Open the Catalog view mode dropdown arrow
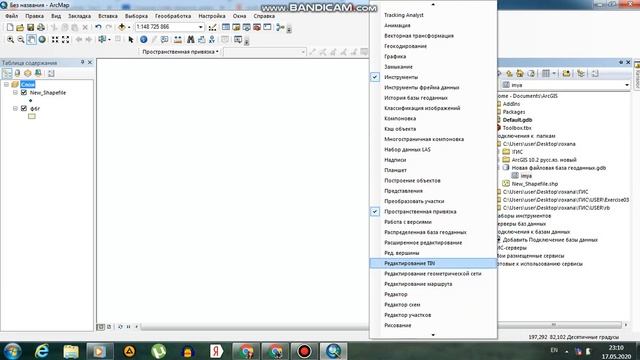Screen dimensions: 640x360 pyautogui.click(x=554, y=73)
